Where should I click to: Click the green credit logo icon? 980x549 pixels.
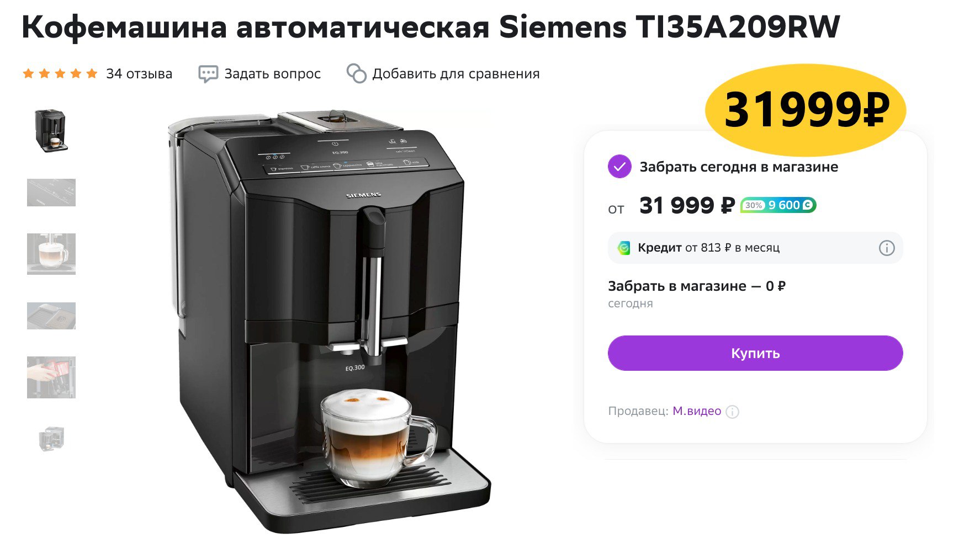coord(624,248)
